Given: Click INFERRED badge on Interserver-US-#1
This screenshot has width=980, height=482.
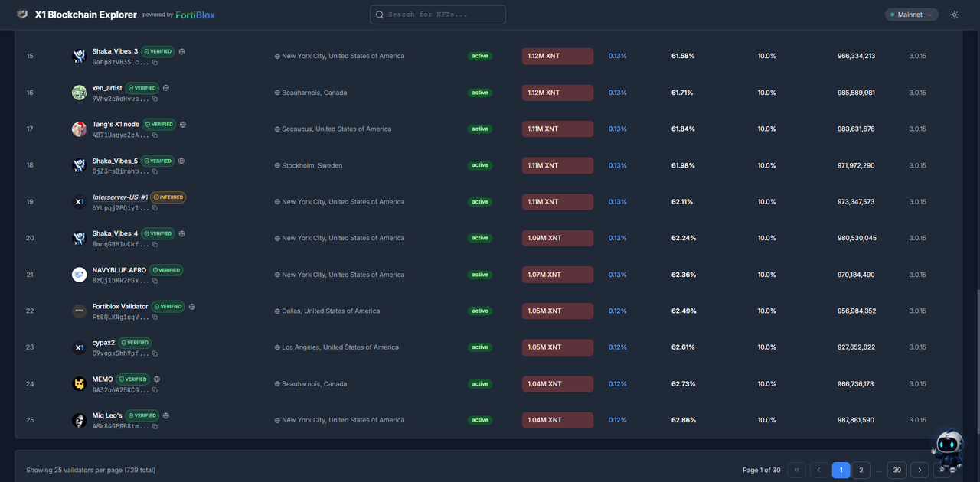Looking at the screenshot, I should point(168,197).
